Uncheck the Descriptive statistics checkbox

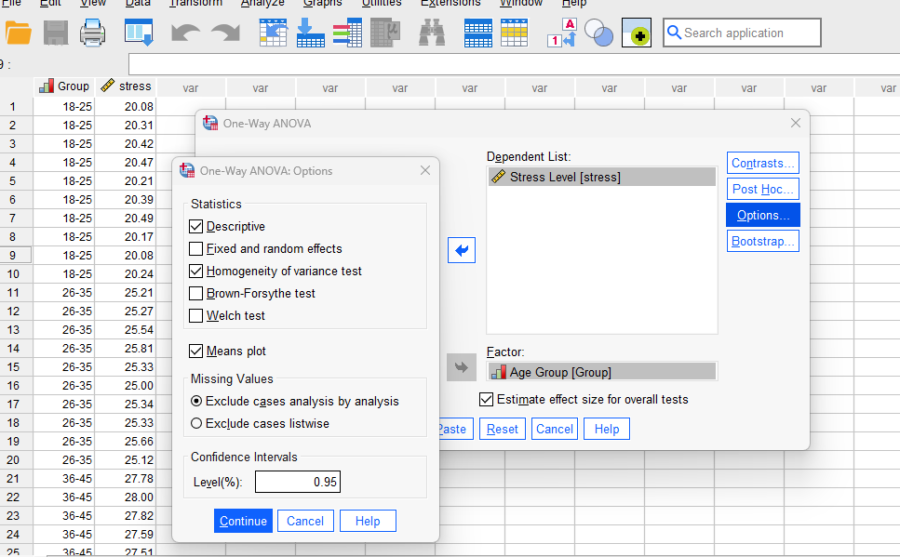196,227
